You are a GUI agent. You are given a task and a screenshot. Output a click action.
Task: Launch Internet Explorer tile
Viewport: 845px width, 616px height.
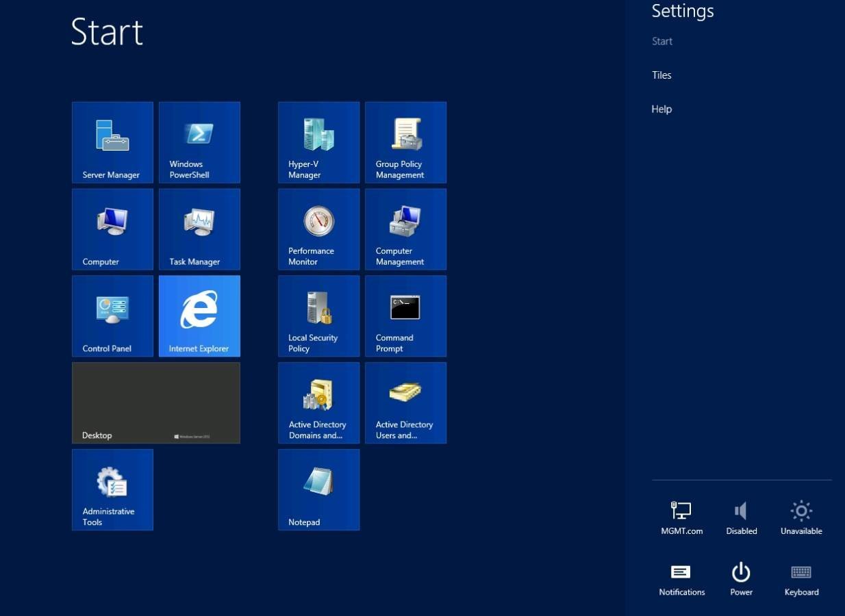[199, 316]
